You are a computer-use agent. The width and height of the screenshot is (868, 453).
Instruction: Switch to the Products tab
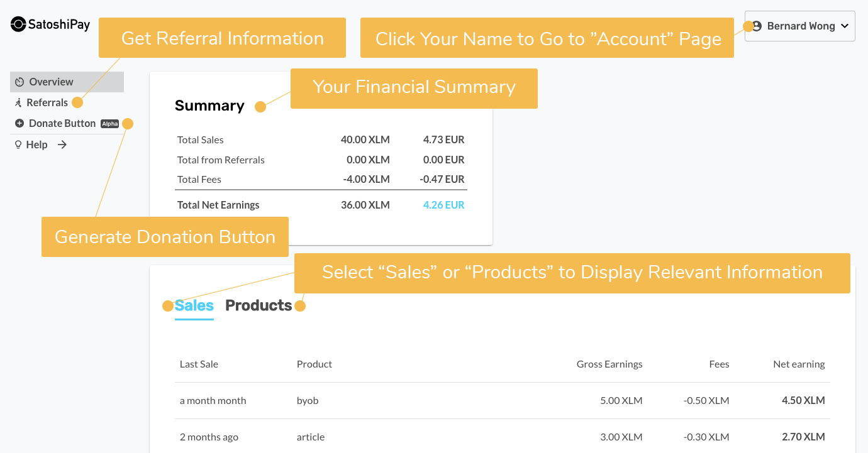coord(259,306)
